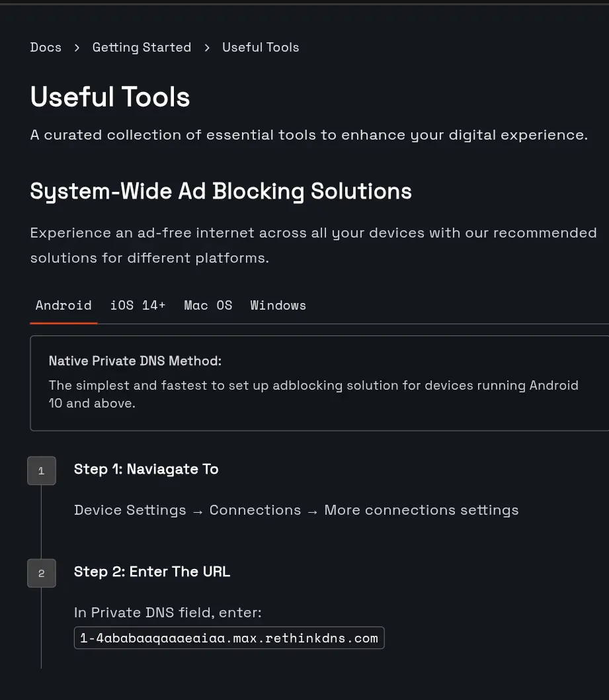609x700 pixels.
Task: Open the Mac OS tab
Action: (208, 306)
